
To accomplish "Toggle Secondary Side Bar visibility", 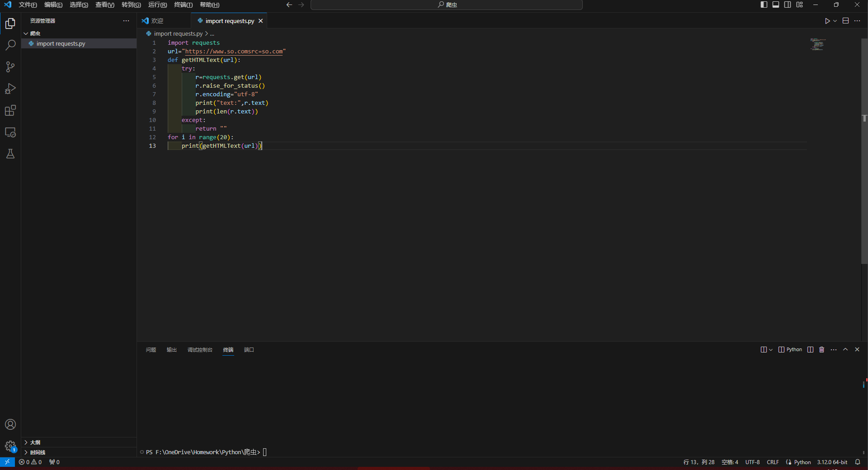I will [788, 5].
